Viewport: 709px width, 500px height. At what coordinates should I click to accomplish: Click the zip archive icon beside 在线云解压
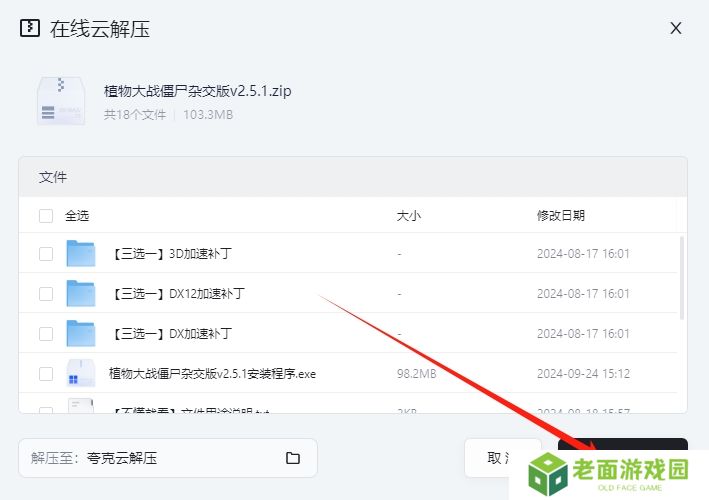[30, 28]
